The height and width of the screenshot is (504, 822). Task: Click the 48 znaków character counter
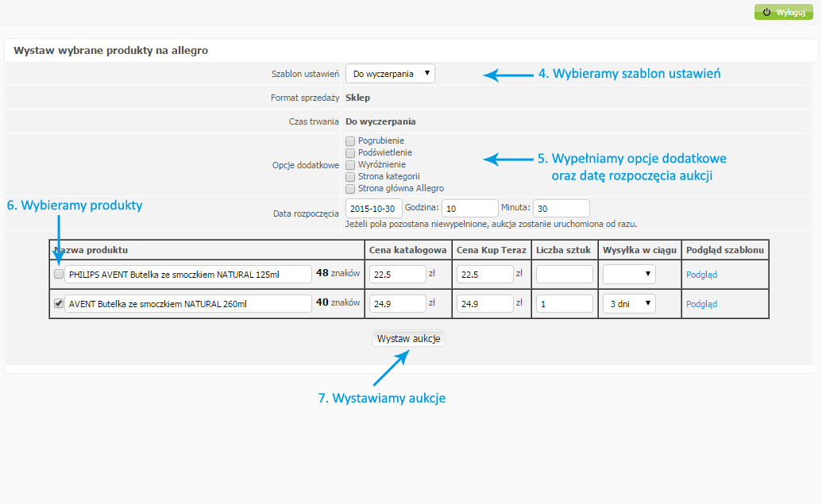[x=338, y=273]
